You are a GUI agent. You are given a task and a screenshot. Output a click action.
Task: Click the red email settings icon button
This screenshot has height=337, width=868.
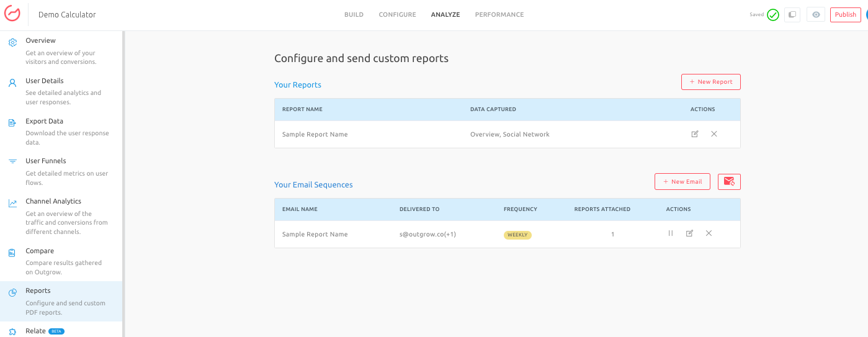click(x=729, y=181)
